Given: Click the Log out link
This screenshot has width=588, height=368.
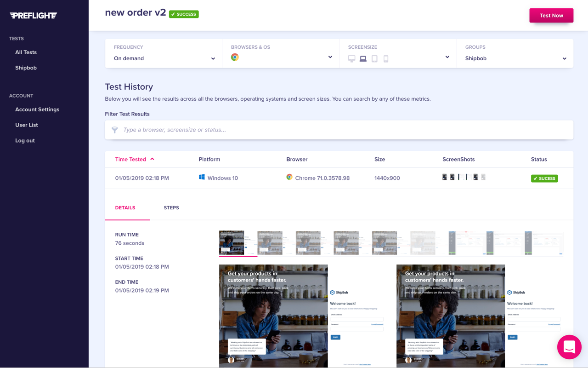Looking at the screenshot, I should click(25, 141).
